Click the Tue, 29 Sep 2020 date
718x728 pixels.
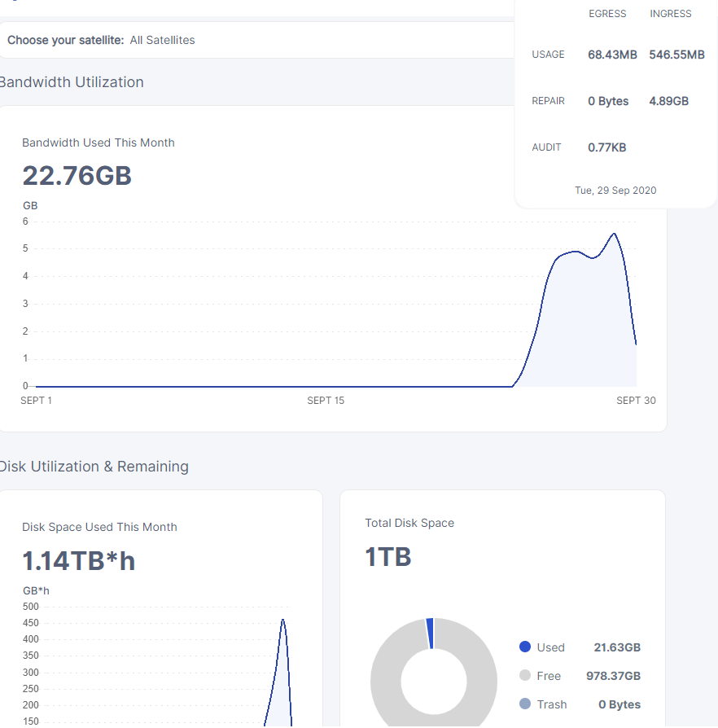point(615,191)
